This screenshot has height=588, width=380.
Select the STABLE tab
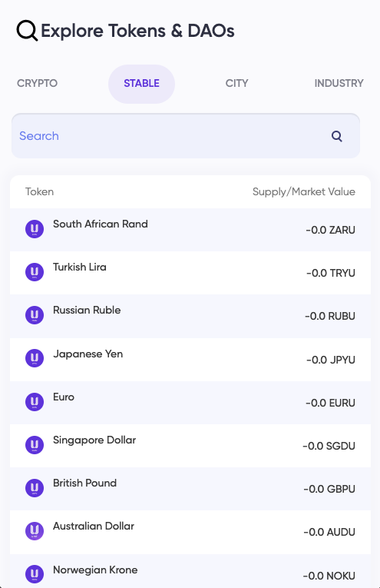click(141, 84)
